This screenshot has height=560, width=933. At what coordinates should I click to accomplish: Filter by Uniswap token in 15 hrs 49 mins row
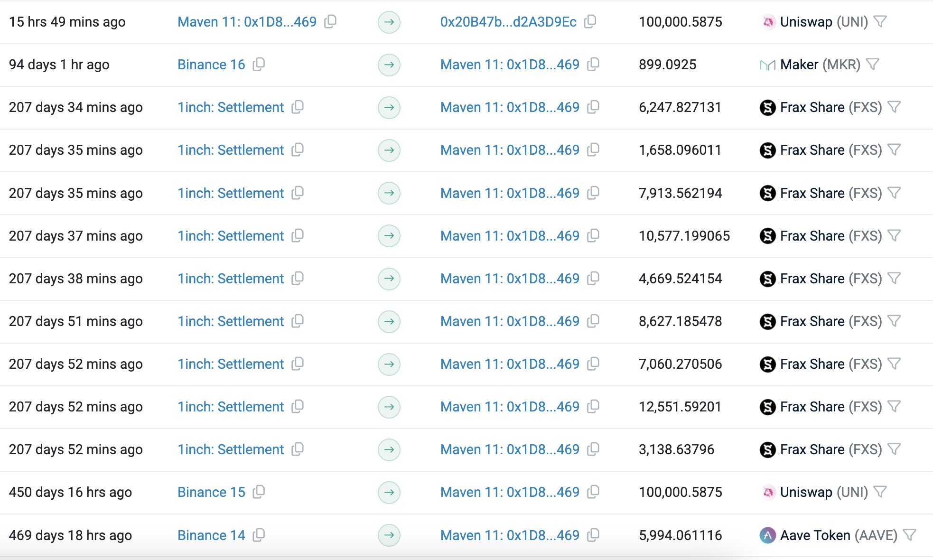[x=880, y=22]
